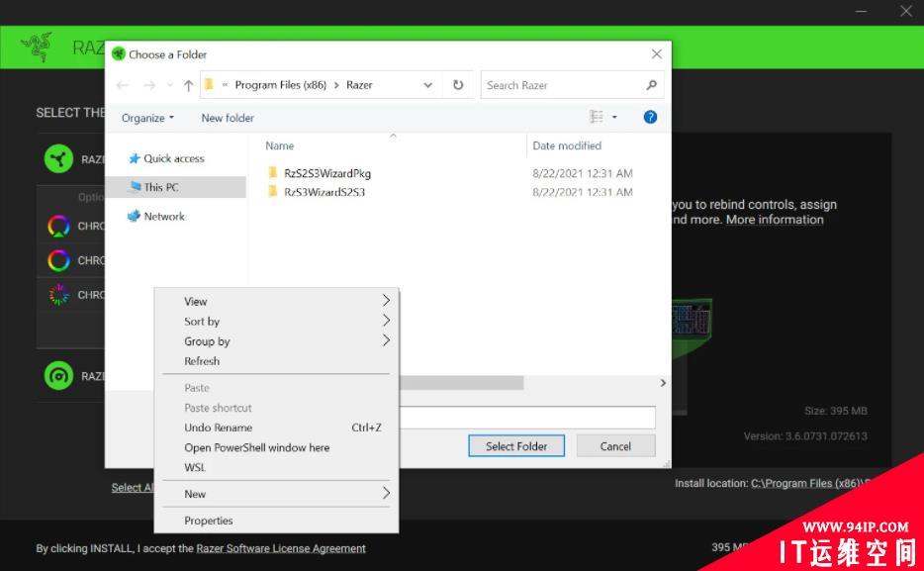Choose Refresh from the context menu
This screenshot has width=924, height=571.
pos(276,360)
